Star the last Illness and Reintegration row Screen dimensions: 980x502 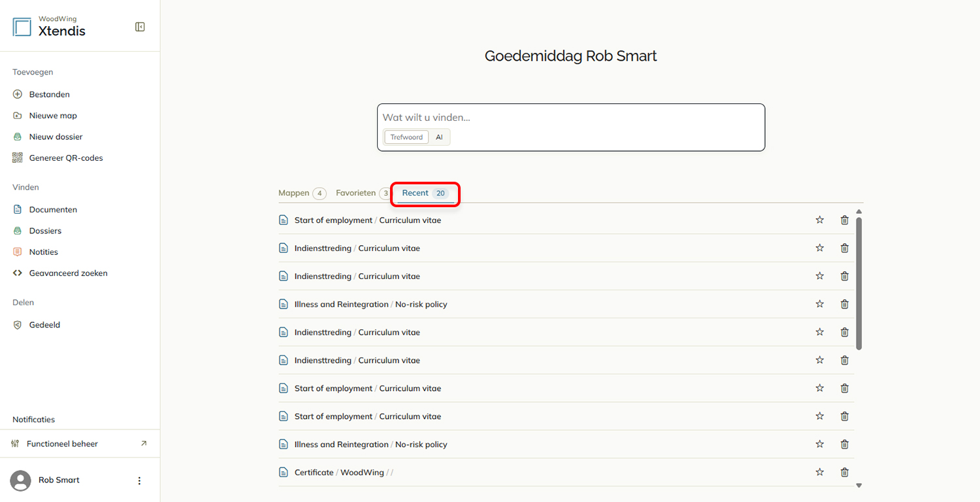click(x=820, y=444)
